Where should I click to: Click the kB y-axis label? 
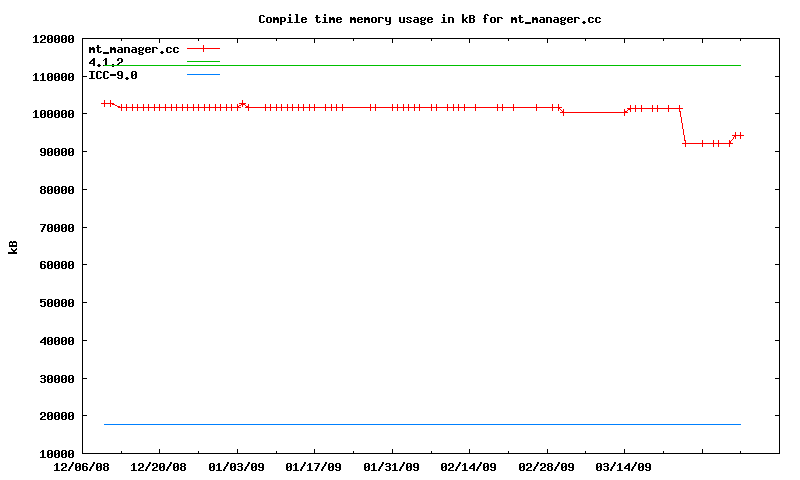pyautogui.click(x=14, y=246)
